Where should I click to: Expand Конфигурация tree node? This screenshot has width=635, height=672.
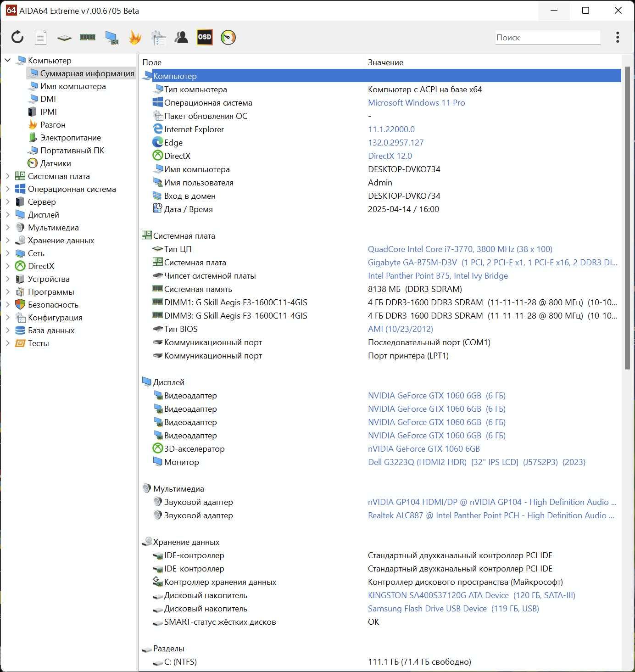point(8,317)
